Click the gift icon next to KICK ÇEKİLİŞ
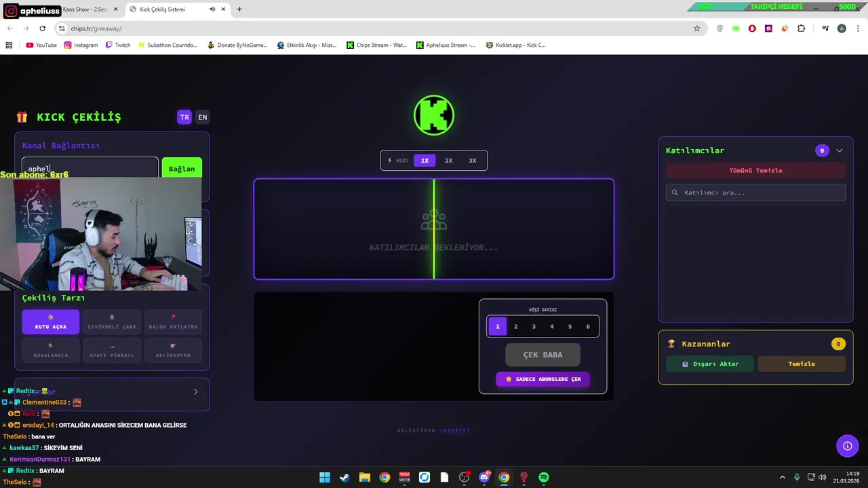This screenshot has height=488, width=868. [x=22, y=117]
